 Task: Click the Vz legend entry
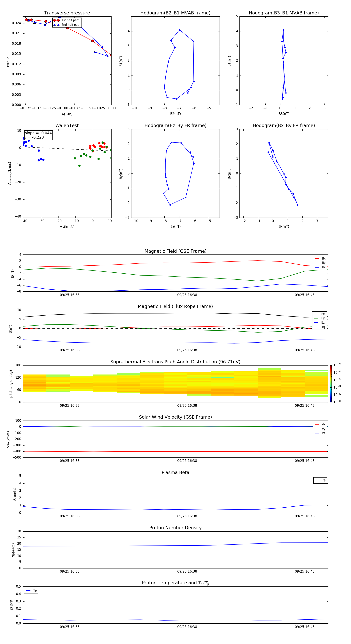click(x=320, y=433)
